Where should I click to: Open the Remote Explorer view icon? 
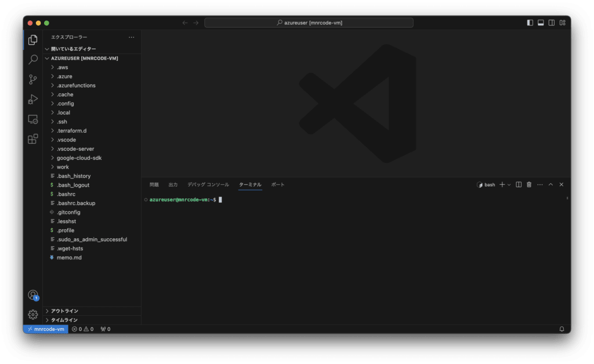point(33,119)
